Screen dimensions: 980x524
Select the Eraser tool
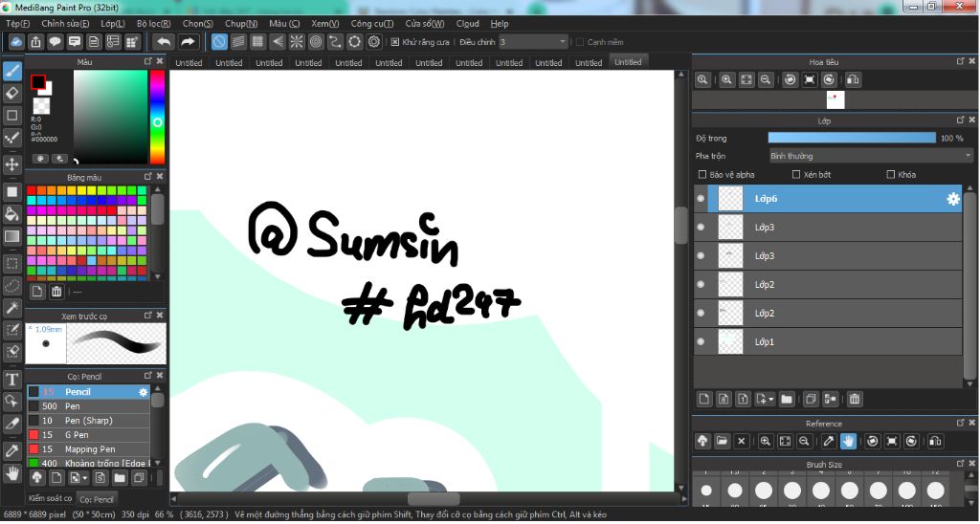click(x=12, y=94)
